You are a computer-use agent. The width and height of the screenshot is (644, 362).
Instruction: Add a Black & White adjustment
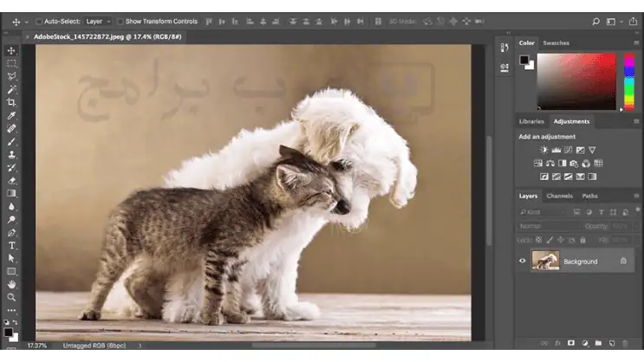coord(562,164)
